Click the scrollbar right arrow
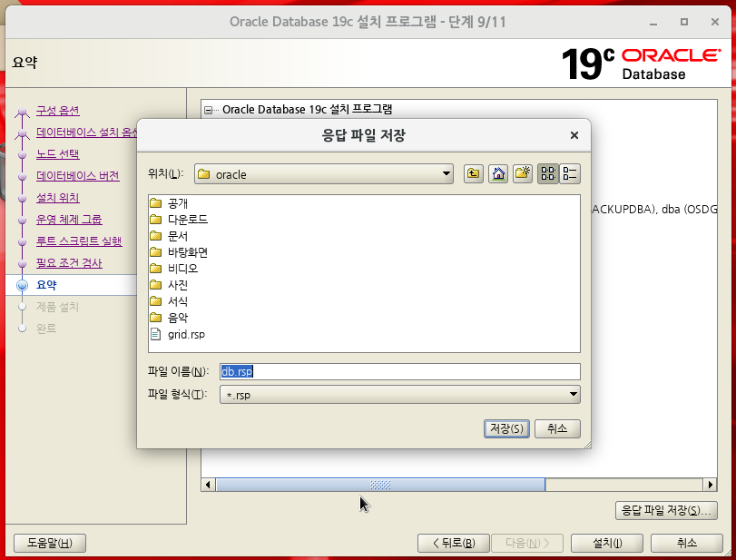This screenshot has width=736, height=560. [x=711, y=485]
